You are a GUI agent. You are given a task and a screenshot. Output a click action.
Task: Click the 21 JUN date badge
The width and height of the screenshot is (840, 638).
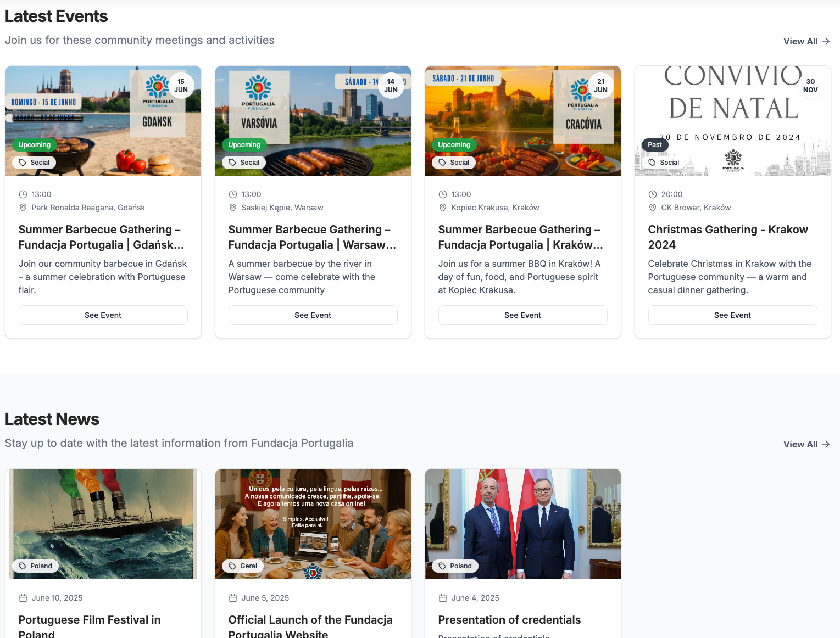click(600, 86)
